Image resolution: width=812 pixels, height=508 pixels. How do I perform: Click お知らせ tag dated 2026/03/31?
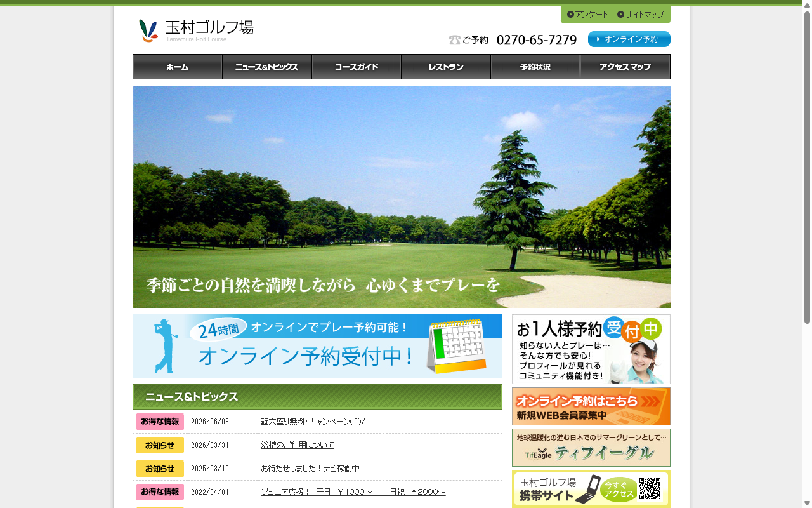point(160,445)
